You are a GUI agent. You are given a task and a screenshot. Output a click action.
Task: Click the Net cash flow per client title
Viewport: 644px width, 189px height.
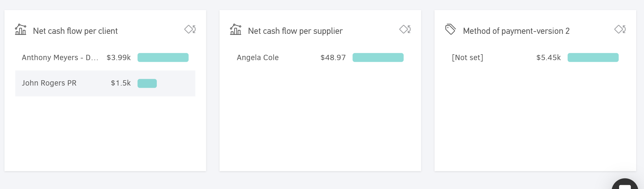click(75, 31)
